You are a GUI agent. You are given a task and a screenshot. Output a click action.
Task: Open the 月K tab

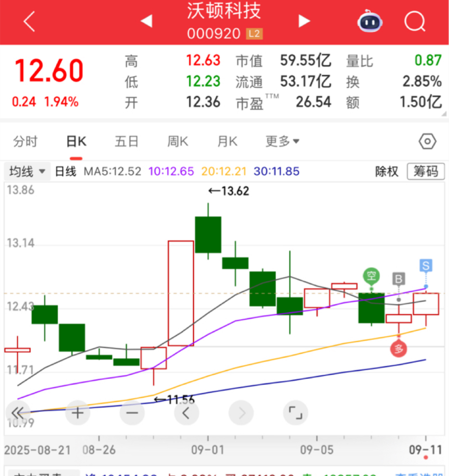[227, 141]
